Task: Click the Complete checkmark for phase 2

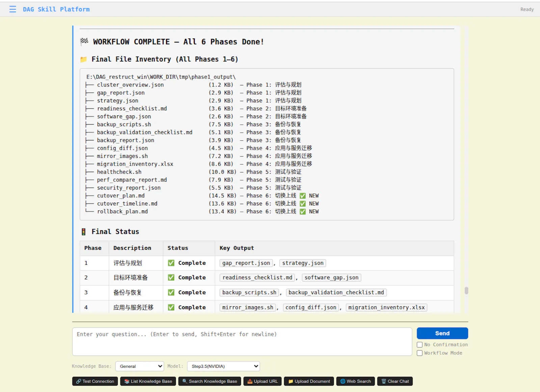Action: pos(171,277)
